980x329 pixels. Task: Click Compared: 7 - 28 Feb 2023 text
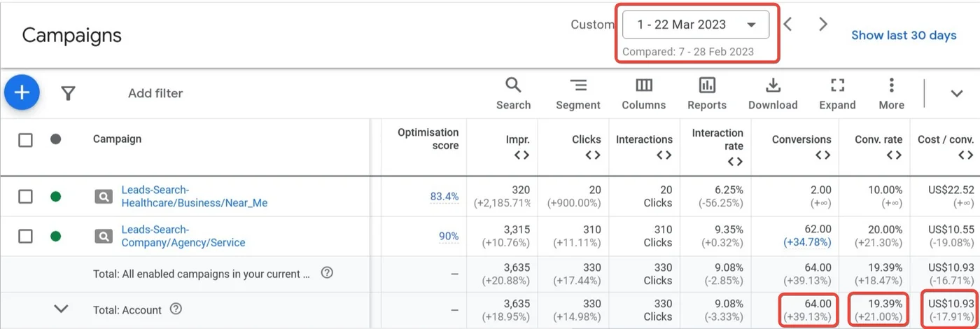point(688,52)
